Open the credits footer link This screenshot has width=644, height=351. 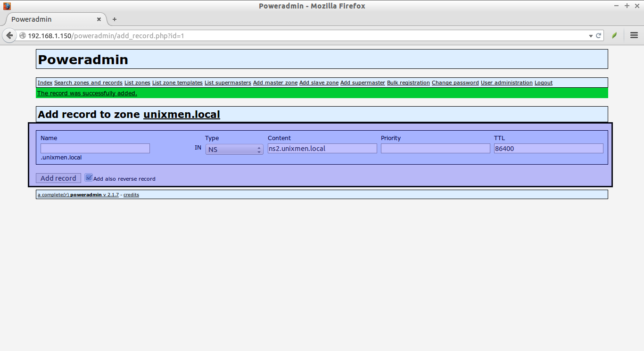click(131, 194)
